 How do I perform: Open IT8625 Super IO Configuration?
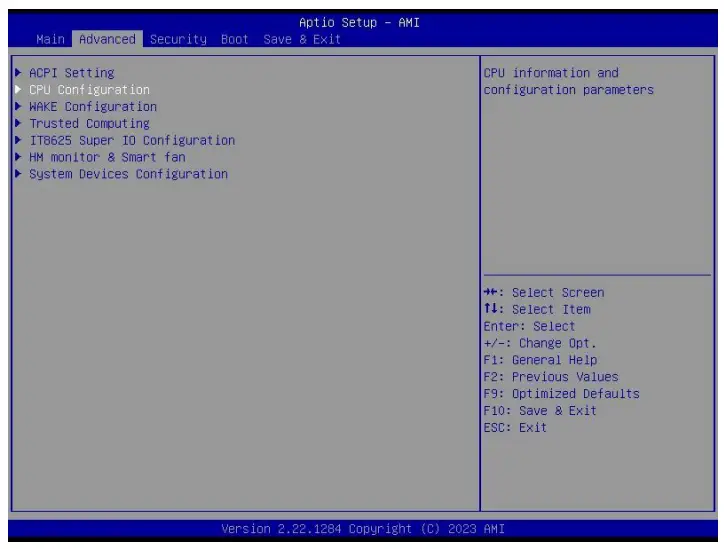tap(132, 140)
